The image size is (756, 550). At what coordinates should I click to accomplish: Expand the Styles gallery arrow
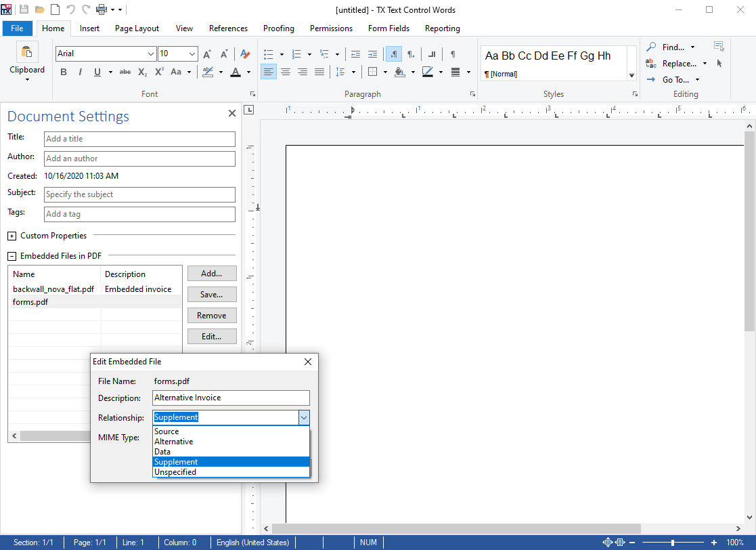point(631,75)
